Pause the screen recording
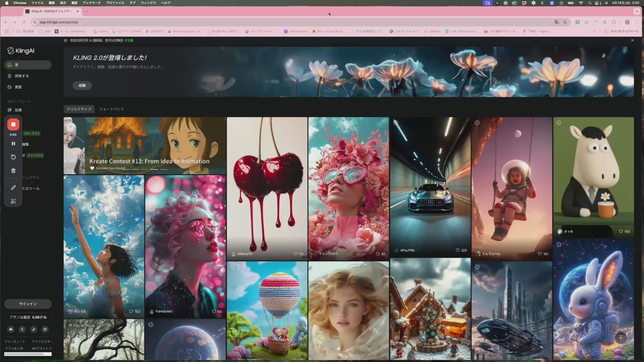This screenshot has height=362, width=644. point(14,144)
